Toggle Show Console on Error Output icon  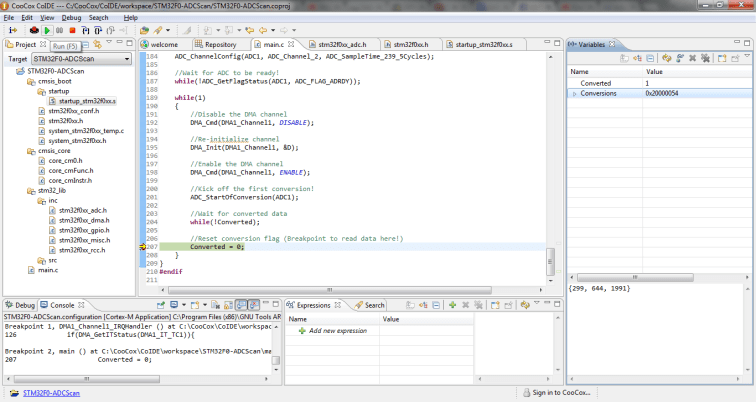[x=254, y=305]
